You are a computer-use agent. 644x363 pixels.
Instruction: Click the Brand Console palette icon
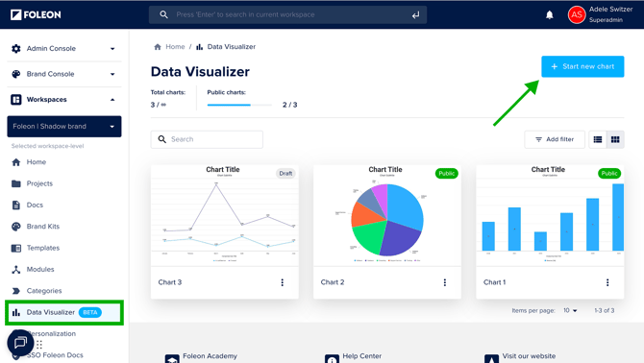point(16,74)
